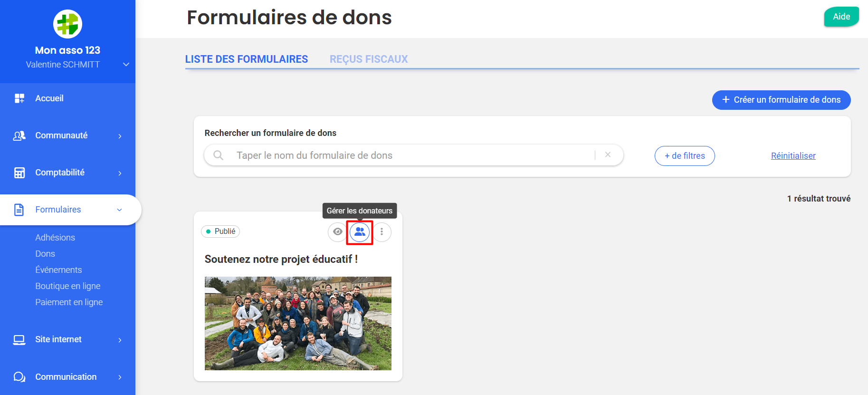Open Événements in the sidebar
Screen dimensions: 868x395
(58, 270)
